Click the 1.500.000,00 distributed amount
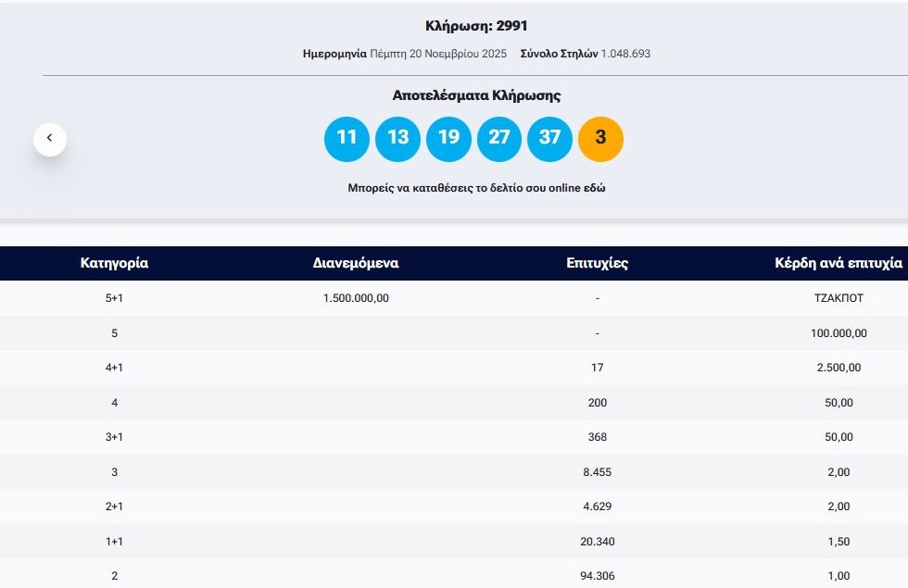 pos(356,298)
